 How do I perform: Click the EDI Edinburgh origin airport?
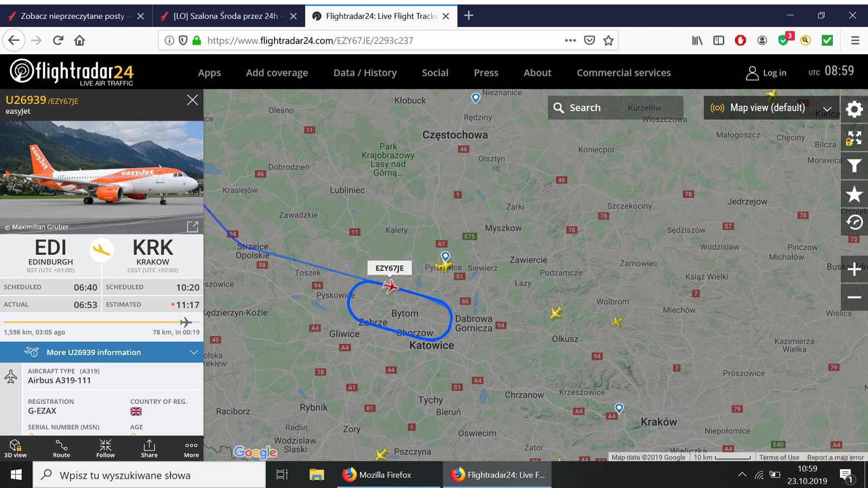coord(50,255)
